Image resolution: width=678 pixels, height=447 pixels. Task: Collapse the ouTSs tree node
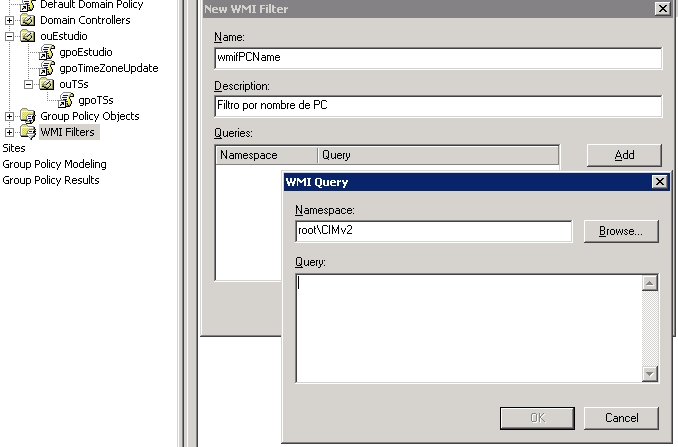coord(29,84)
